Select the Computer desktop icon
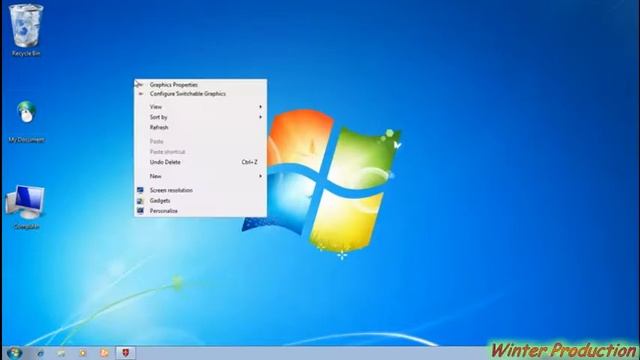The width and height of the screenshot is (640, 360). tap(26, 207)
